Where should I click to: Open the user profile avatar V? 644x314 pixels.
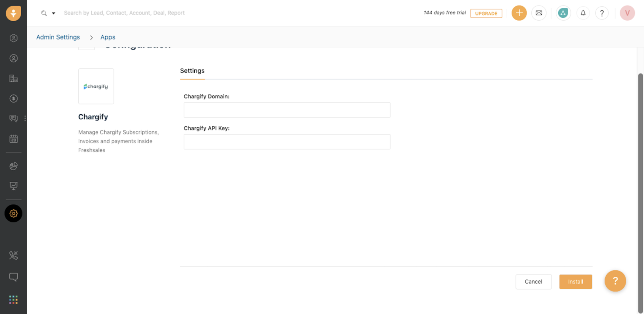tap(627, 13)
